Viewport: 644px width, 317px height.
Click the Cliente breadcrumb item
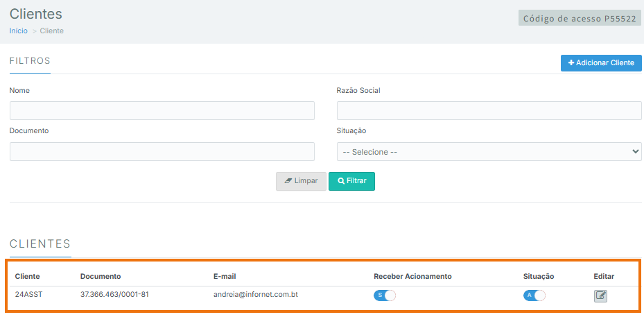point(52,31)
